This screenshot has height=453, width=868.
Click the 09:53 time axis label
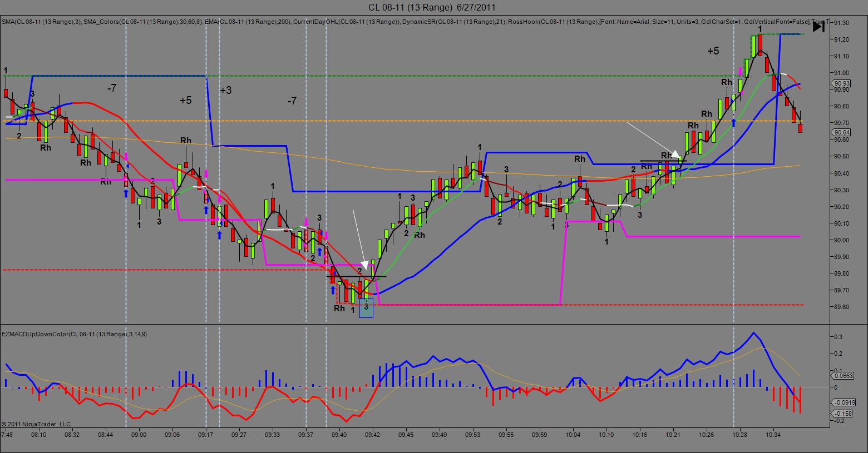pos(473,435)
